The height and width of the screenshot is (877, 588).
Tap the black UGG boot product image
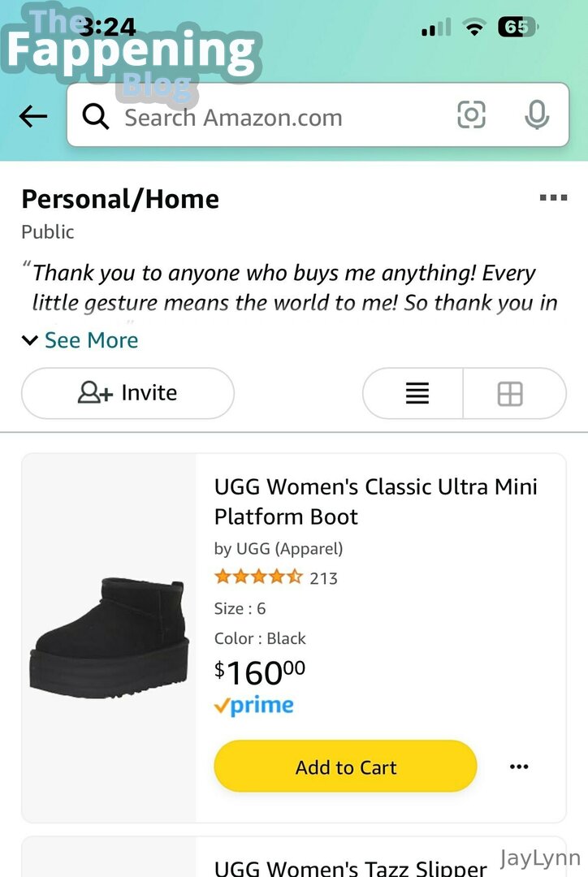pos(110,637)
